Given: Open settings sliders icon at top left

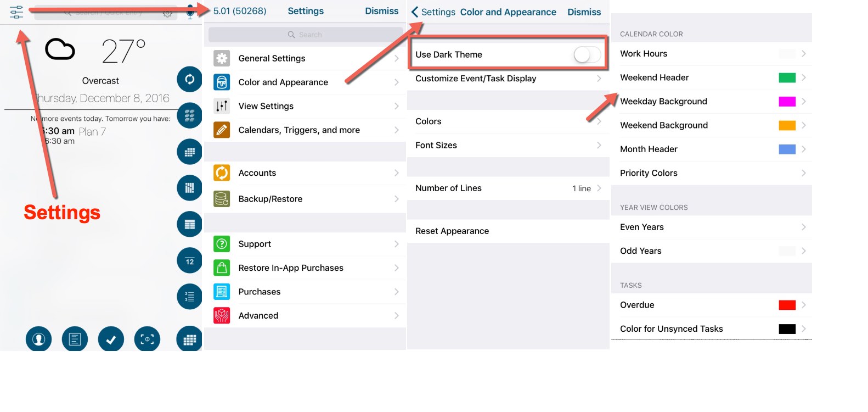Looking at the screenshot, I should (16, 12).
